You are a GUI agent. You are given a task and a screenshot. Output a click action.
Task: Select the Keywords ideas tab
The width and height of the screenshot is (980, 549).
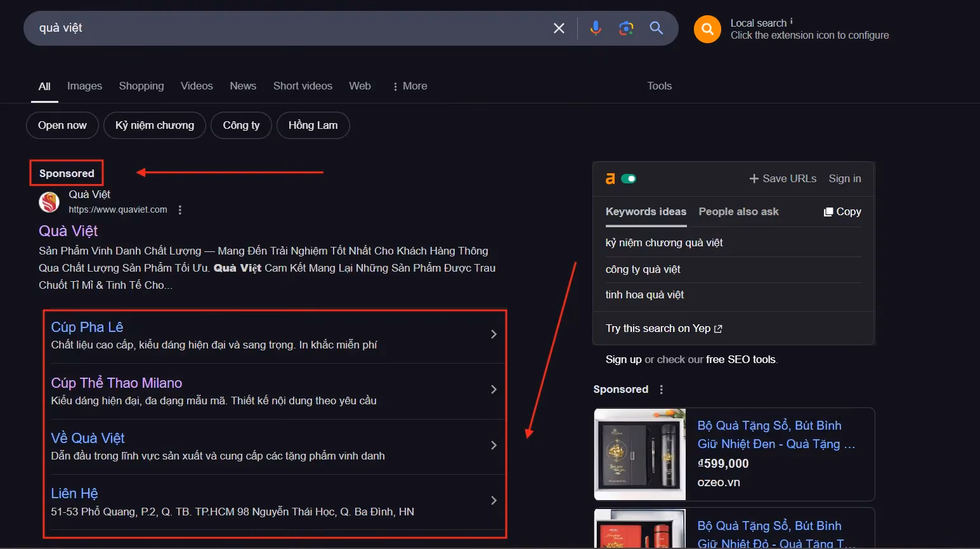(646, 212)
